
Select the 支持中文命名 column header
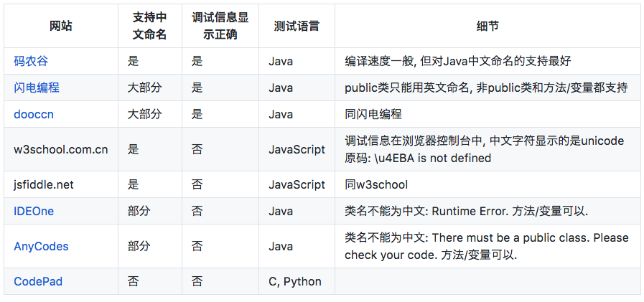click(x=149, y=26)
